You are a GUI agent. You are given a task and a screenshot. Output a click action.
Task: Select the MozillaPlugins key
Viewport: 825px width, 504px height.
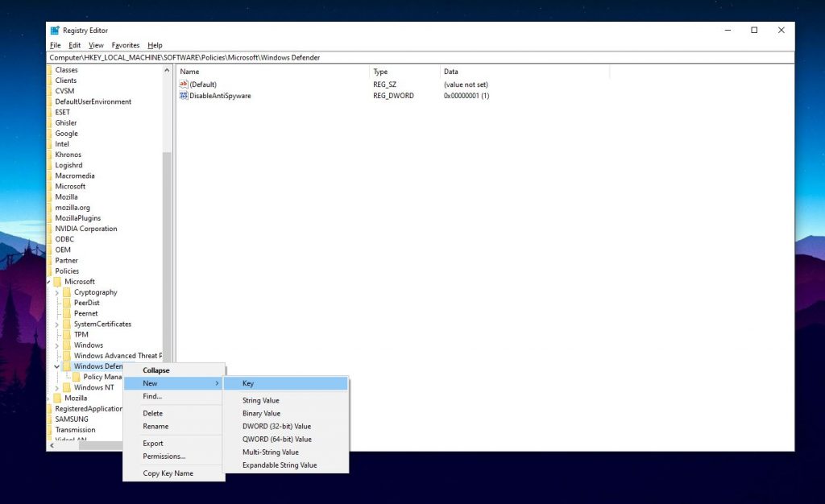[x=78, y=218]
